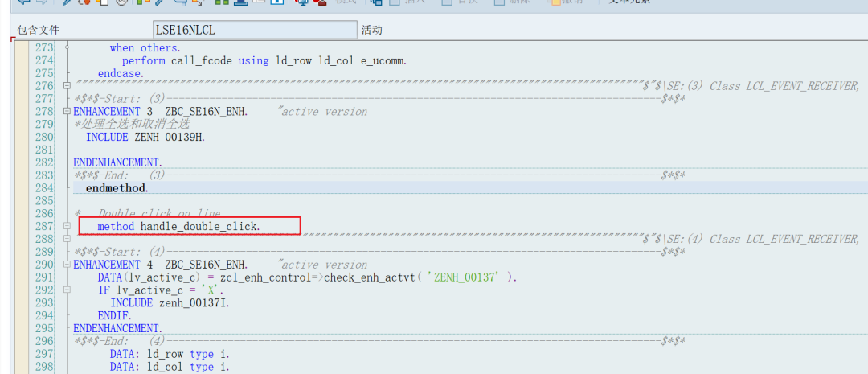Click the 'INCLUDE ZENH_00139H.' line

(x=145, y=137)
